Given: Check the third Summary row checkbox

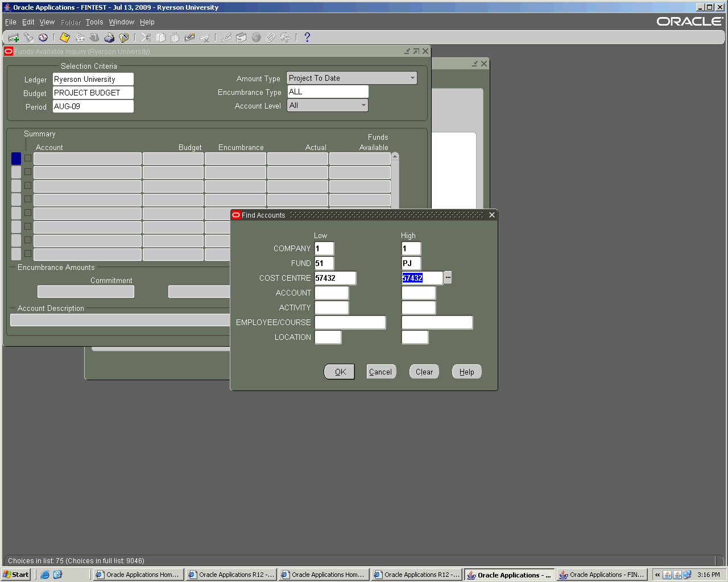Looking at the screenshot, I should [28, 185].
